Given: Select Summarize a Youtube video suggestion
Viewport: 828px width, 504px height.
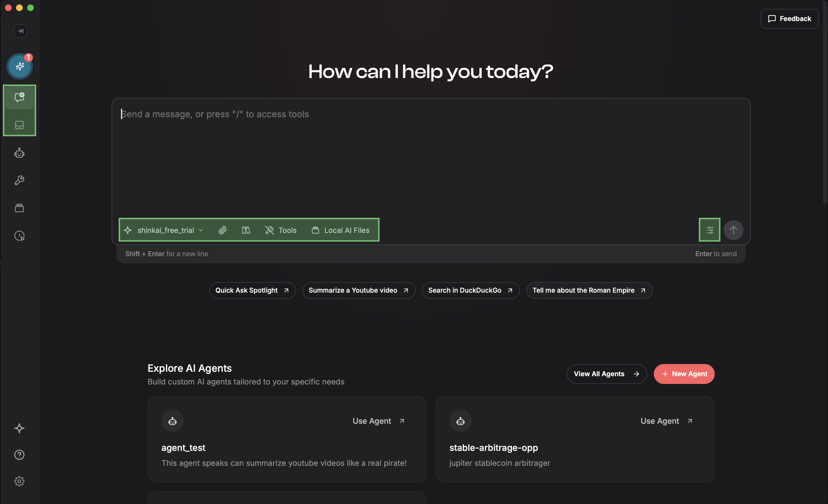Looking at the screenshot, I should pos(359,290).
